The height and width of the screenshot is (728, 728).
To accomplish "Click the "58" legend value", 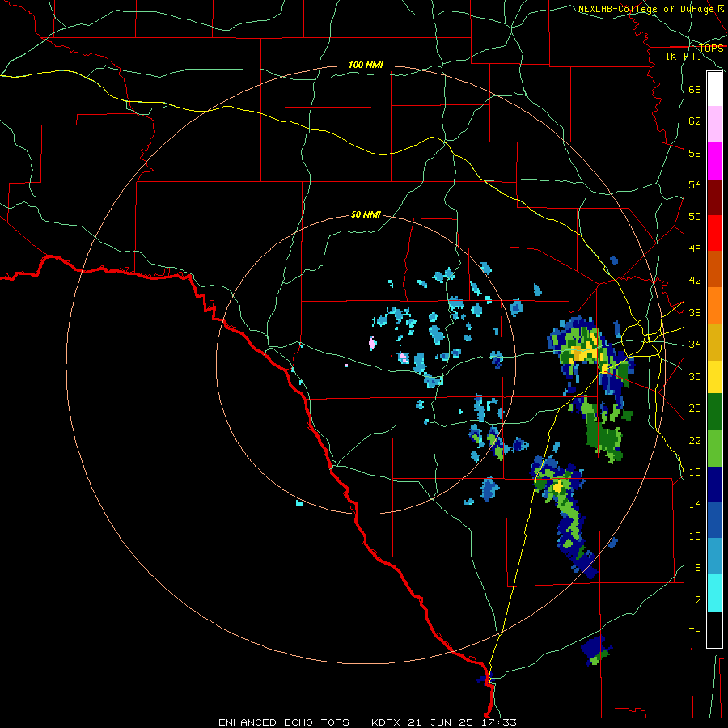I will point(695,153).
